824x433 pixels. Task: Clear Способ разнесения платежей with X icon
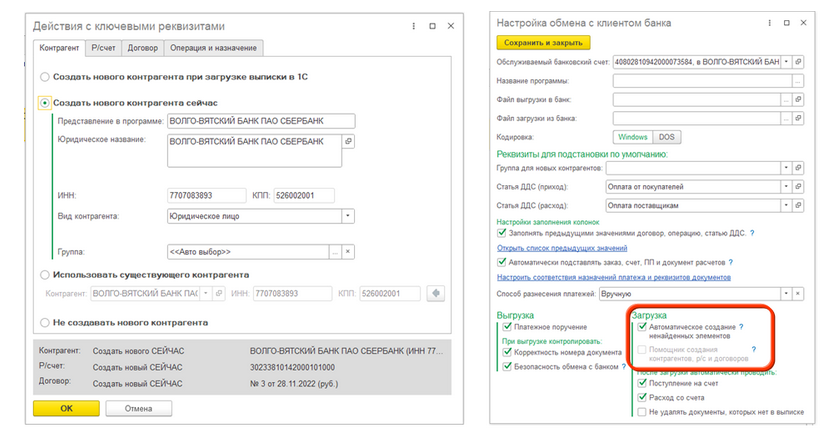pos(798,294)
